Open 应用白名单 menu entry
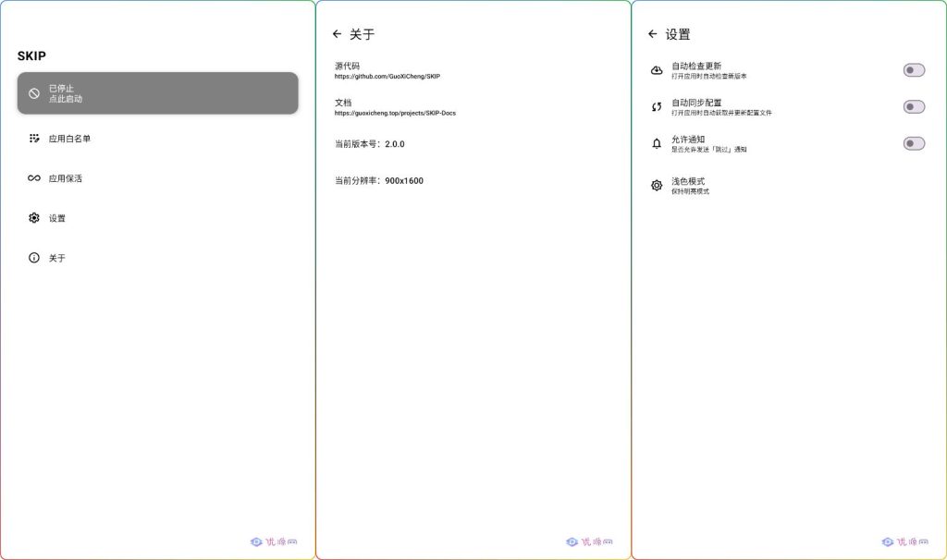947x560 pixels. tap(157, 139)
